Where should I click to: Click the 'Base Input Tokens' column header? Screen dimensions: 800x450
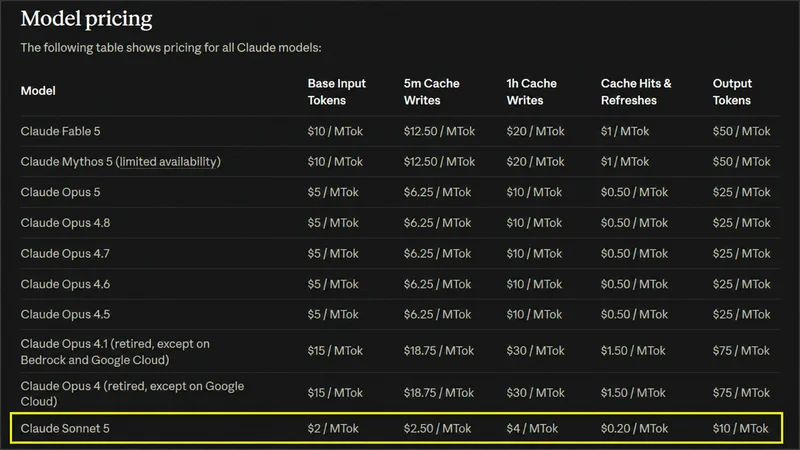coord(336,92)
